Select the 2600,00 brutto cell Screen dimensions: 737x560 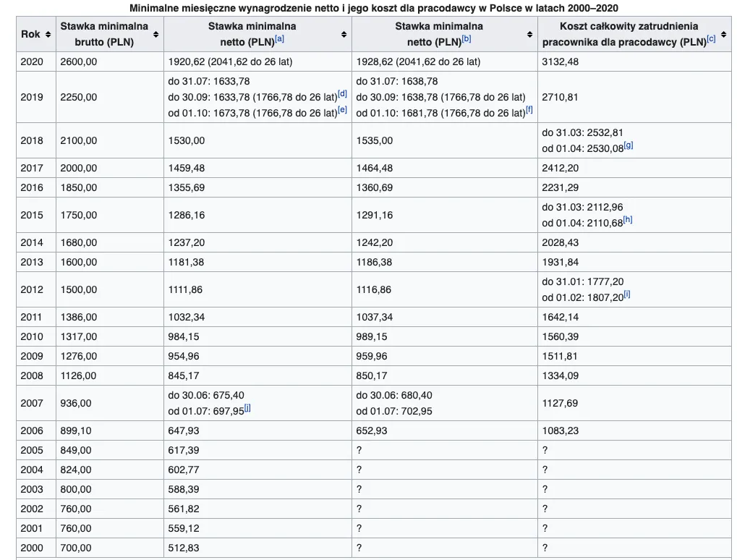[78, 62]
